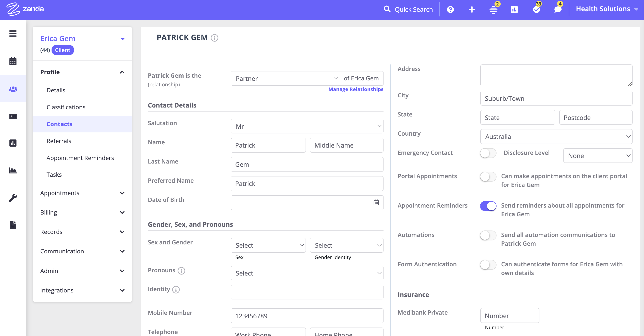Click the help question mark icon
The image size is (644, 336).
[450, 9]
